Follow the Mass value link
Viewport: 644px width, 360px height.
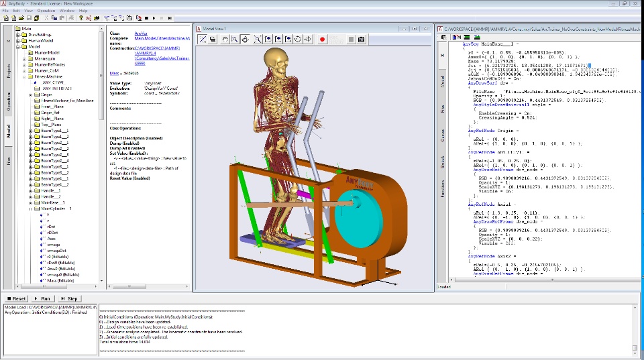coord(114,74)
